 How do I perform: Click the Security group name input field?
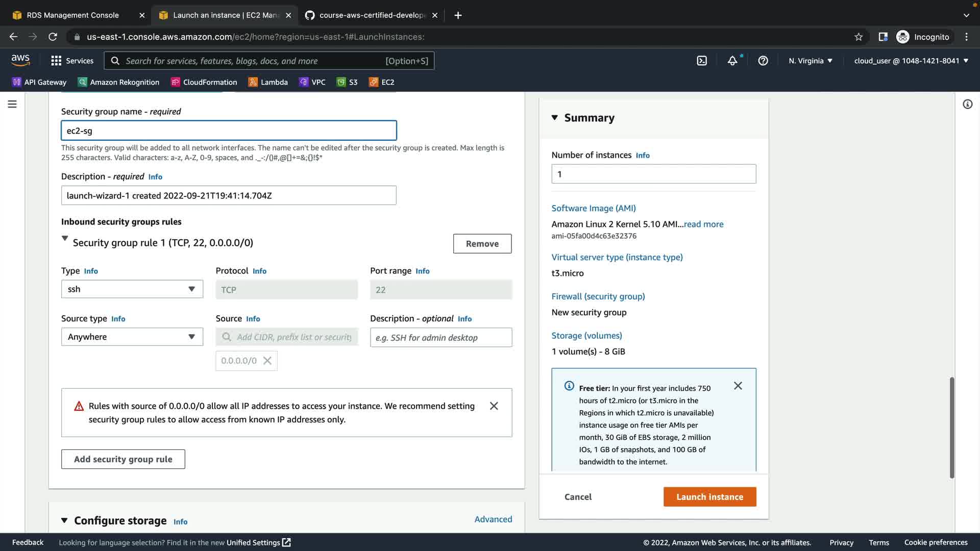tap(229, 131)
